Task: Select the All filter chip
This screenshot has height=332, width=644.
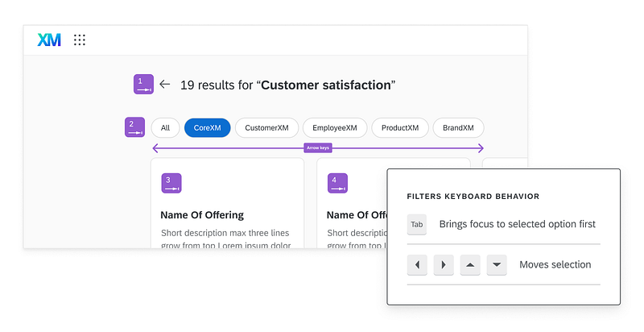Action: pyautogui.click(x=165, y=127)
